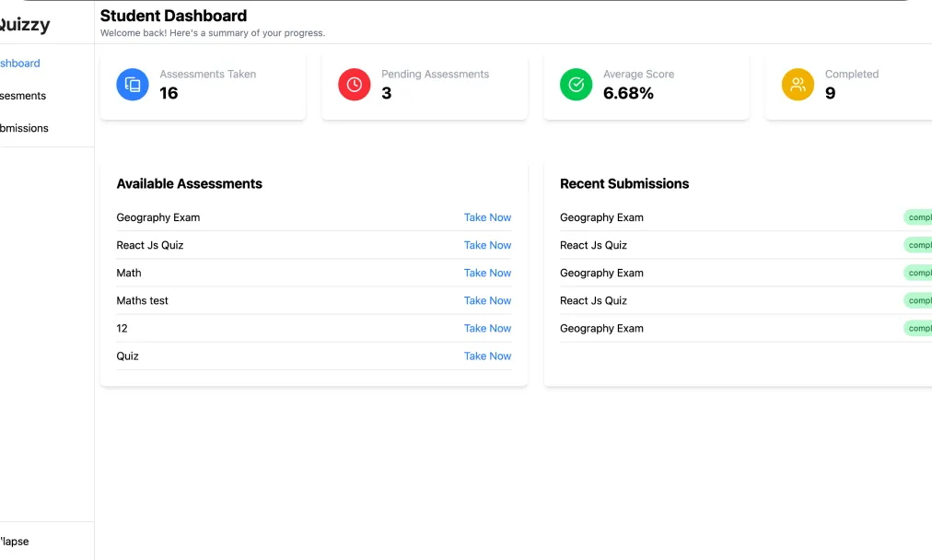Open the last Geography Exam recent submission
Viewport: 932px width, 560px height.
[x=601, y=328]
